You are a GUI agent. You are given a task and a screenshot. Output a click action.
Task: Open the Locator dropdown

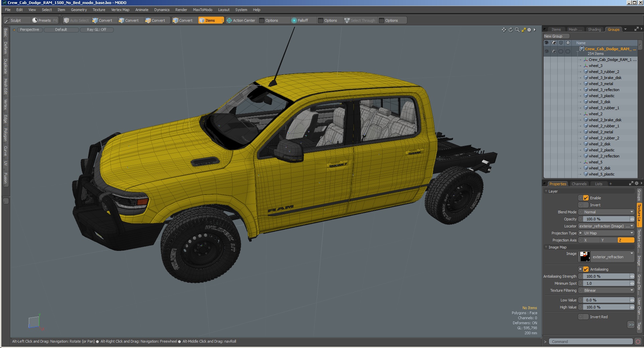coord(606,226)
